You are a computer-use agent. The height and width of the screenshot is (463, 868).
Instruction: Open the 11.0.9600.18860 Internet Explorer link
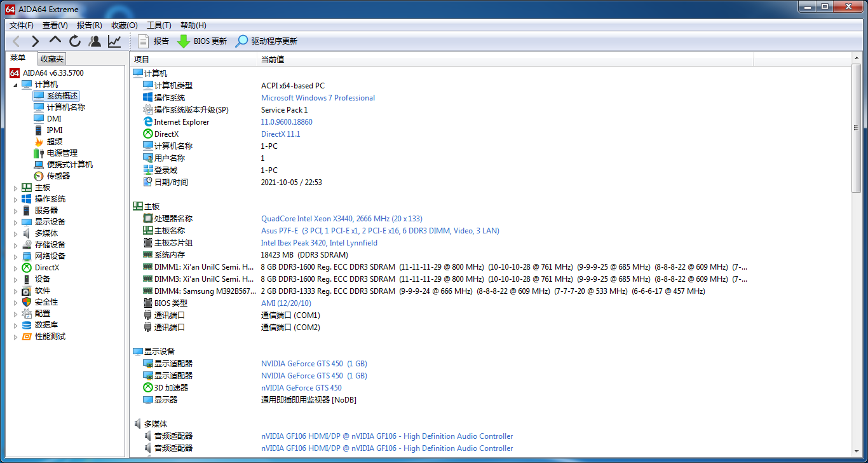pos(287,122)
